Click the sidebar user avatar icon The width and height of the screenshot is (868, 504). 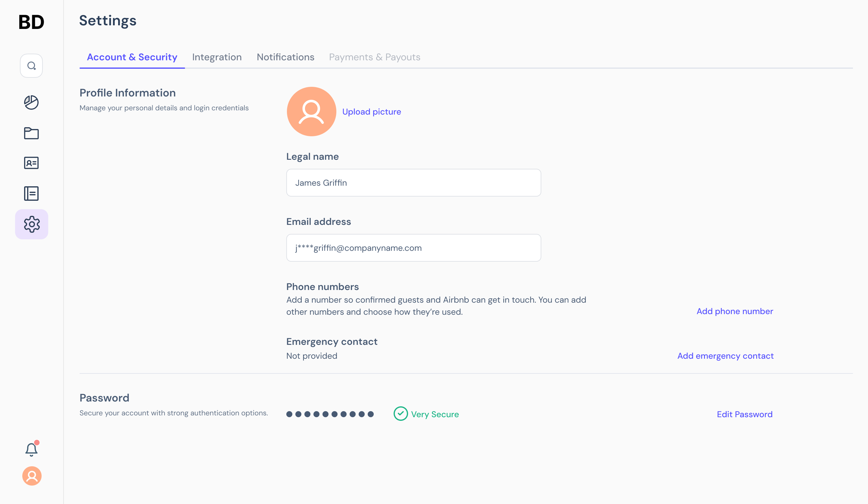pyautogui.click(x=32, y=476)
